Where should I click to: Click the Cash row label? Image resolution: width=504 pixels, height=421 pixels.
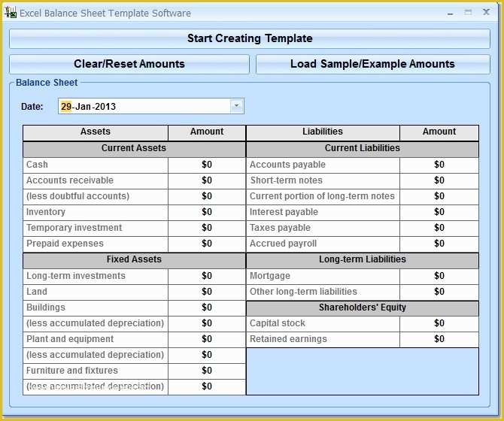tap(37, 165)
